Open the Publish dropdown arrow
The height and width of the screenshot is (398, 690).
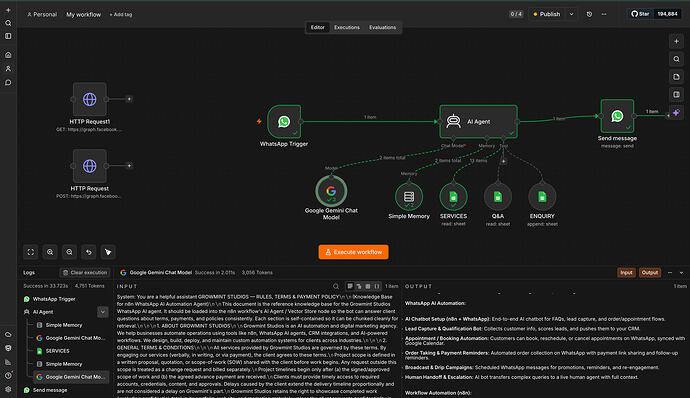click(571, 14)
